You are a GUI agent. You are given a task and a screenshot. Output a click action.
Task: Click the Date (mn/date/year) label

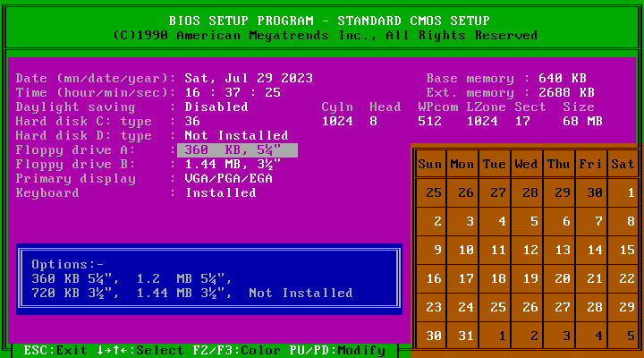[x=96, y=78]
